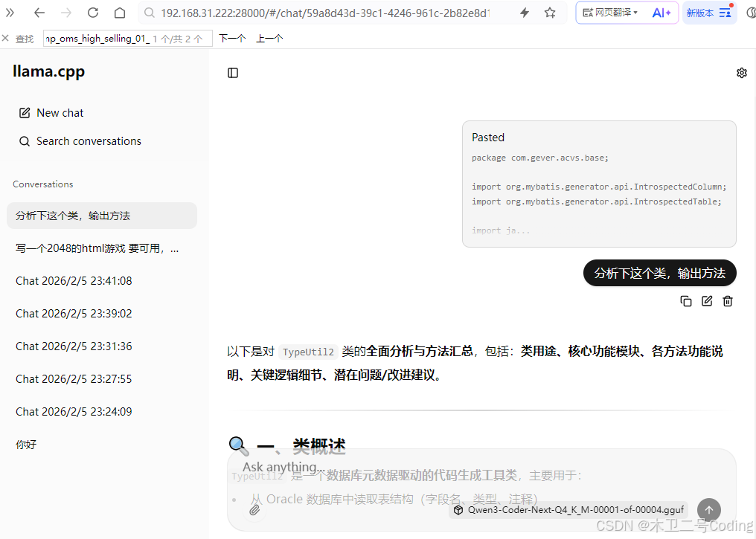The width and height of the screenshot is (756, 539).
Task: Copy the user message
Action: click(x=685, y=301)
